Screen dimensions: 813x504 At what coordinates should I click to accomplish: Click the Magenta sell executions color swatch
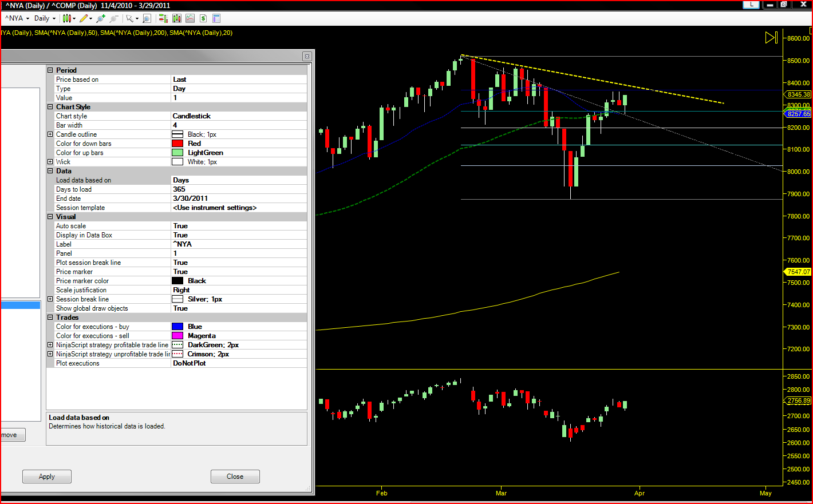[x=177, y=336]
